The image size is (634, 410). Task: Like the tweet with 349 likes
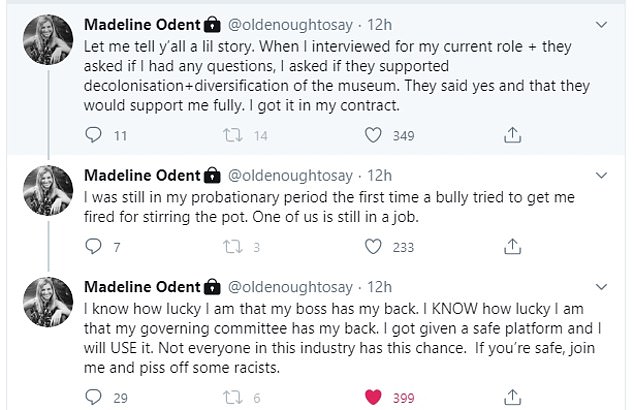[372, 133]
